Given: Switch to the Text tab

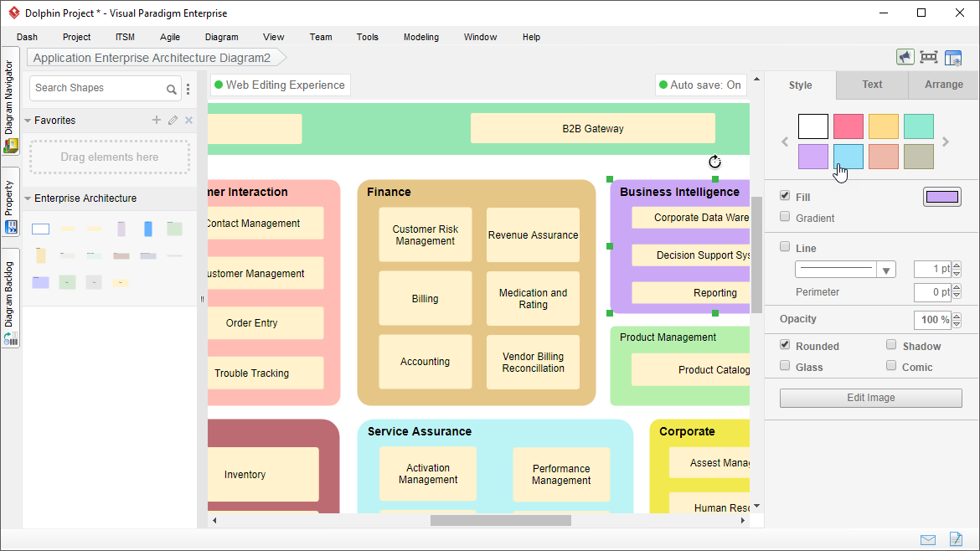Looking at the screenshot, I should (x=872, y=85).
